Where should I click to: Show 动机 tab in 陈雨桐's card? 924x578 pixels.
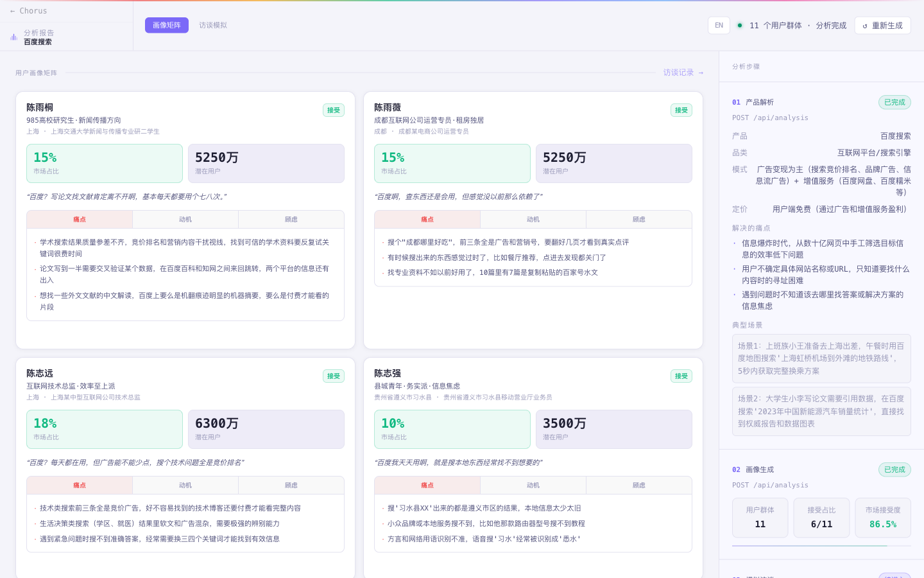[185, 220]
